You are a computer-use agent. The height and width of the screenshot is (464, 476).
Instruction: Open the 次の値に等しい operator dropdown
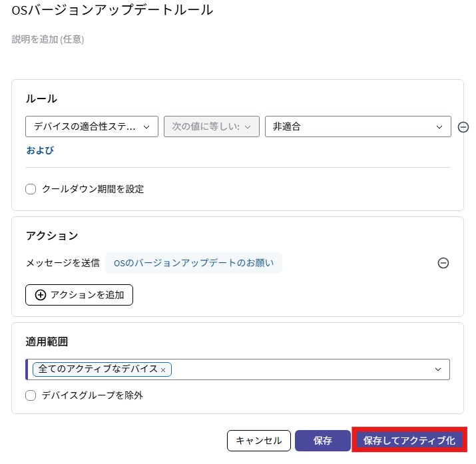point(212,126)
